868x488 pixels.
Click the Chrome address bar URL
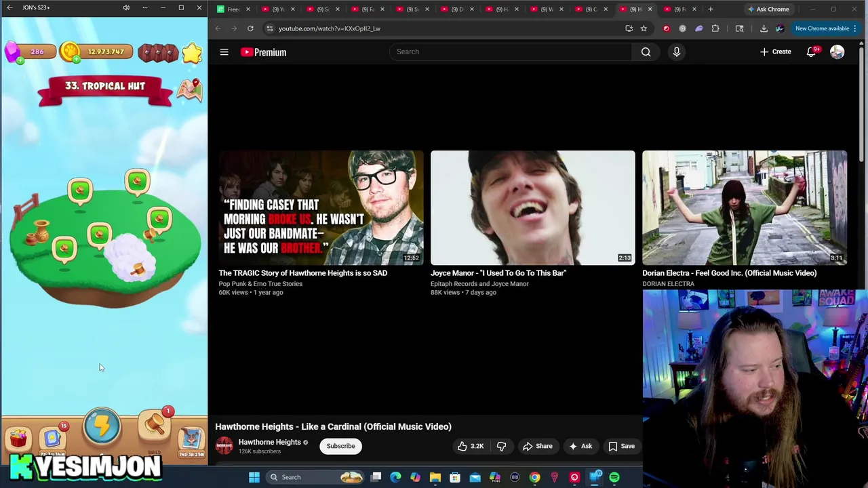330,28
